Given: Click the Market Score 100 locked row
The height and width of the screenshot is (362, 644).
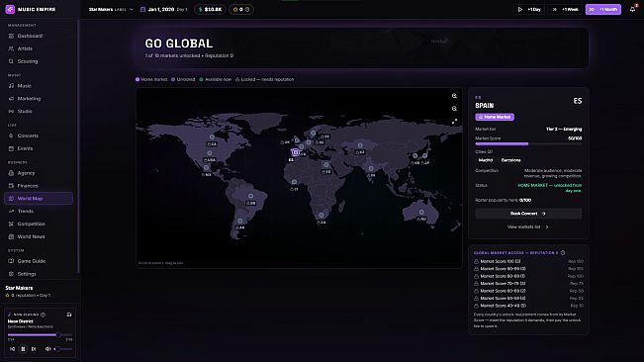Looking at the screenshot, I should (528, 261).
